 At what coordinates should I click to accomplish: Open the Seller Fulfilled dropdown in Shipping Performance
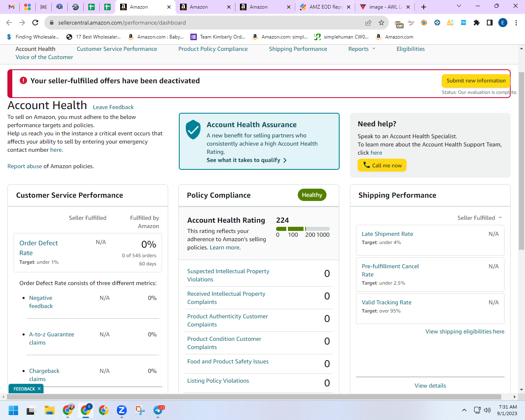pos(479,218)
